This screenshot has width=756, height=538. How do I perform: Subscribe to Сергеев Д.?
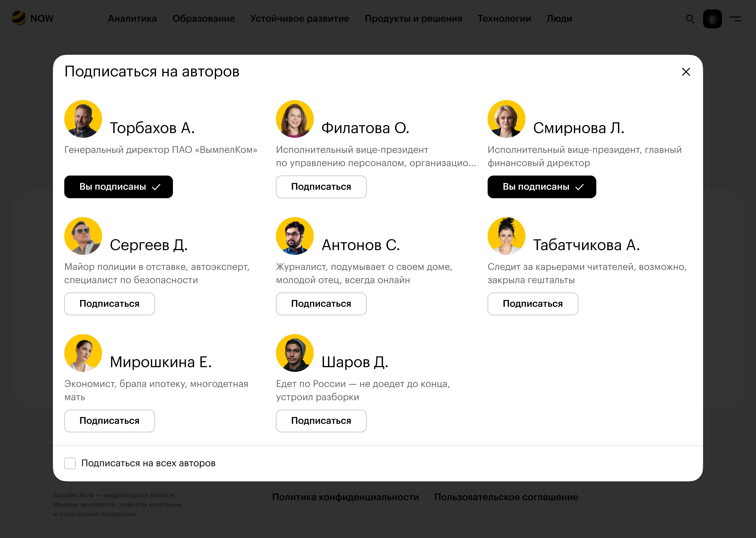pos(109,304)
